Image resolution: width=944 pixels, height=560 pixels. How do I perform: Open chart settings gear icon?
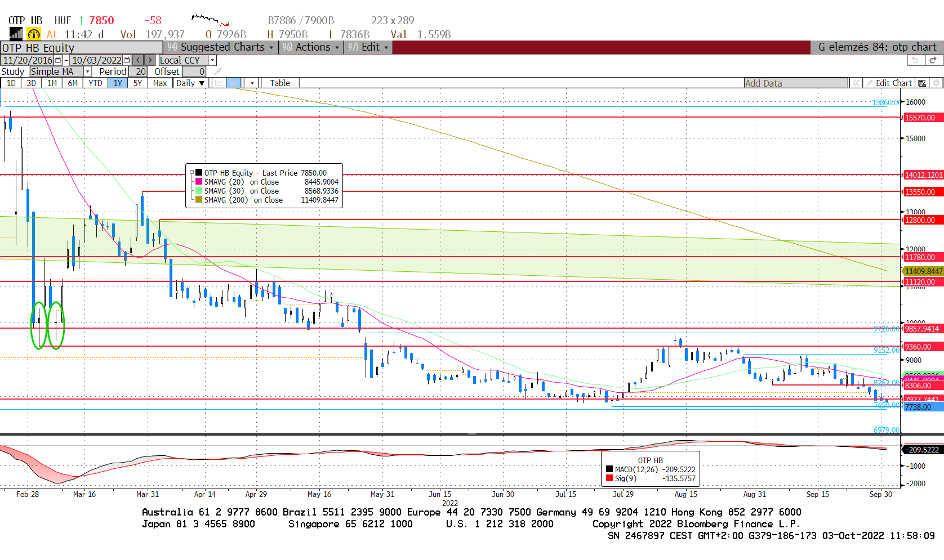(x=936, y=83)
